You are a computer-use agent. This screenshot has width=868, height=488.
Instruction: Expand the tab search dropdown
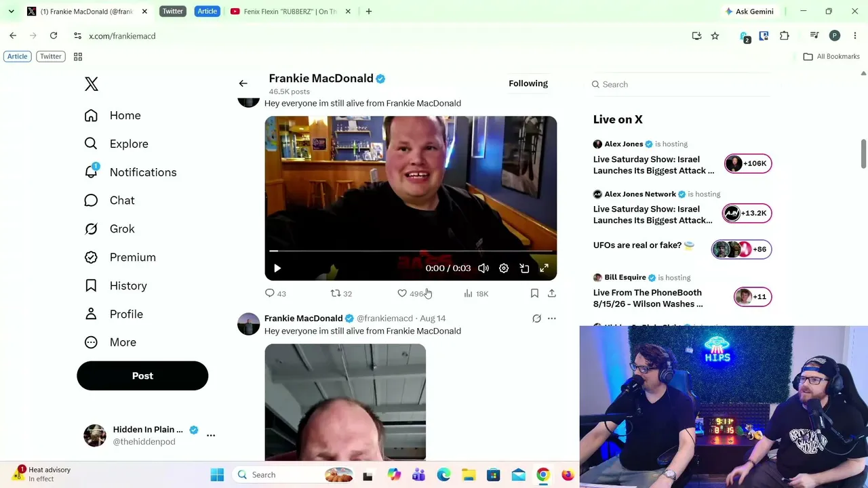tap(11, 12)
